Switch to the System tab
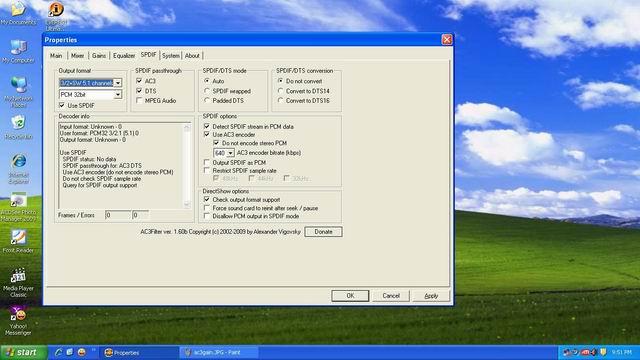 pyautogui.click(x=171, y=56)
